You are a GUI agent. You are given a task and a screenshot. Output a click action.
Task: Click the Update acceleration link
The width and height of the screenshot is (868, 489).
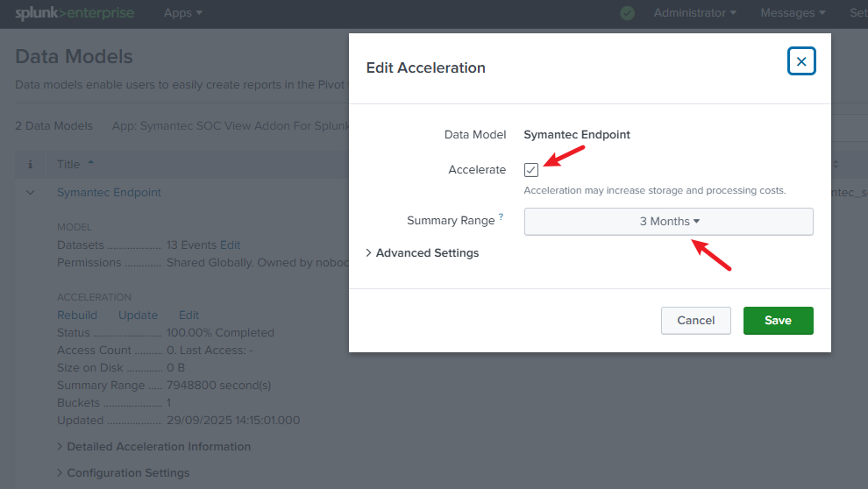pyautogui.click(x=138, y=315)
